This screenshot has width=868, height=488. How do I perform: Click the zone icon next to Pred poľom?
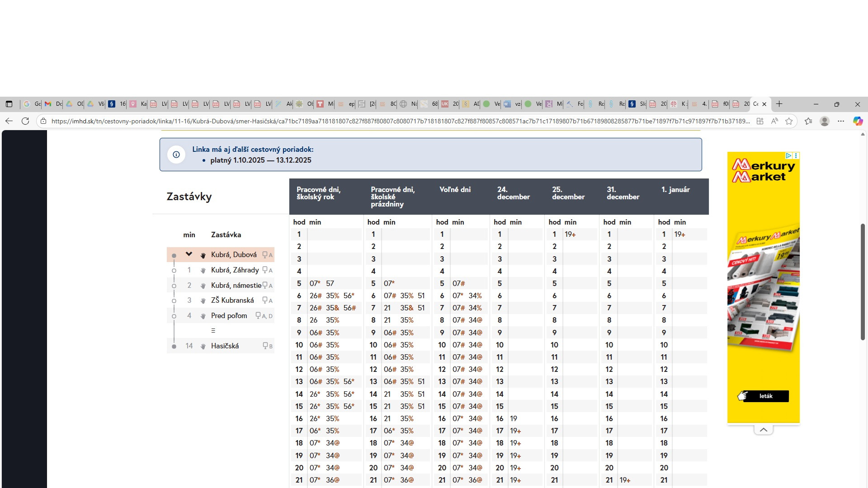258,315
